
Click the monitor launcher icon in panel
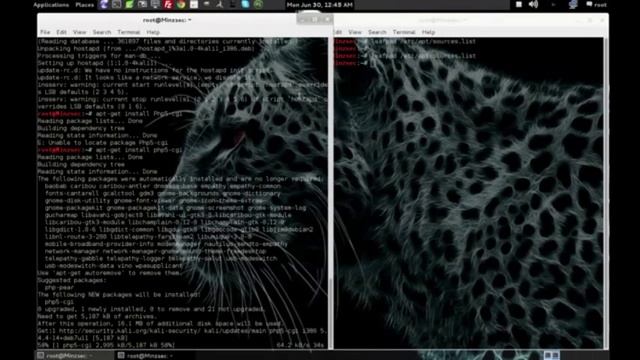point(155,4)
